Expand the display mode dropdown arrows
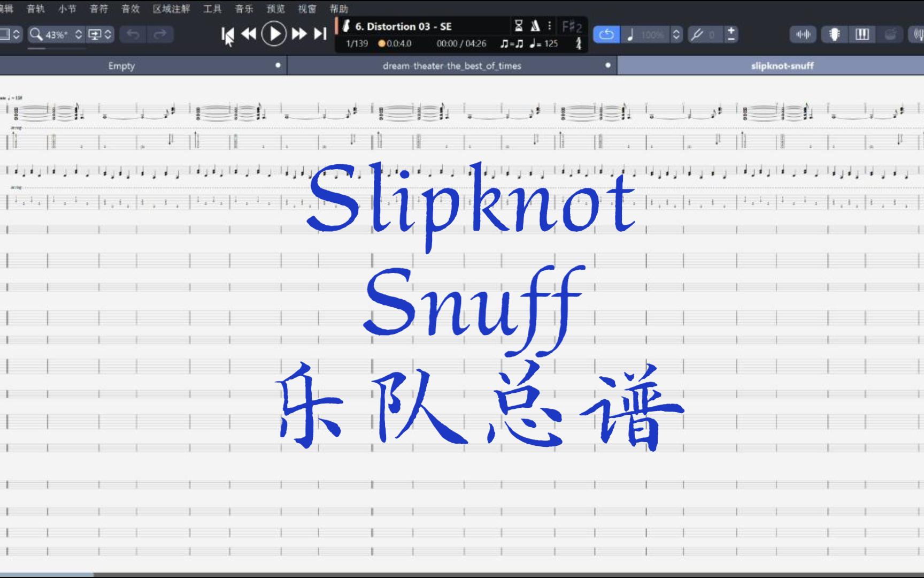Screen dimensions: 924x578 point(108,34)
